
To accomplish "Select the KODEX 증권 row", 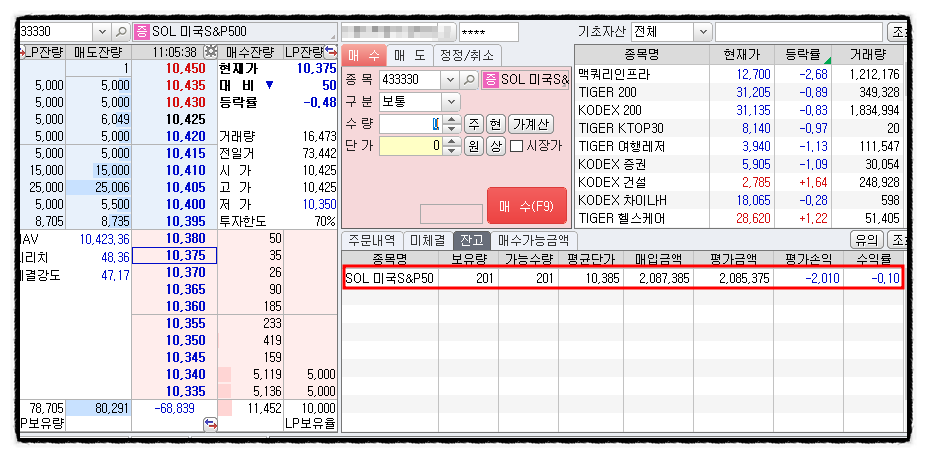I will coord(739,165).
